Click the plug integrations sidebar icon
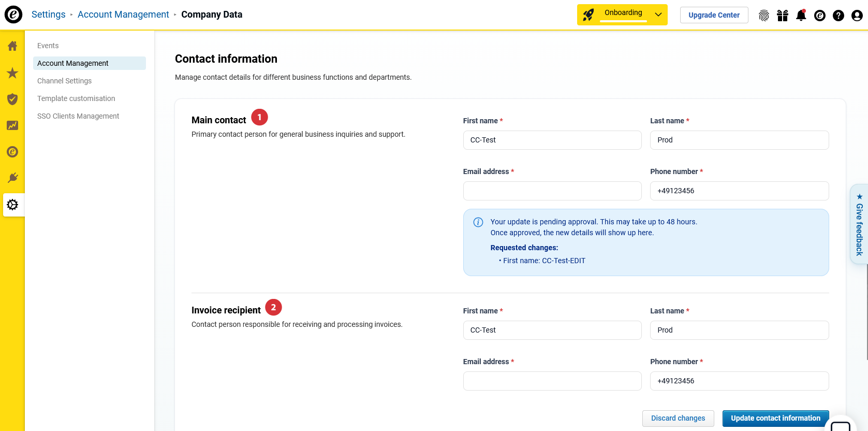Viewport: 868px width, 431px height. tap(12, 178)
